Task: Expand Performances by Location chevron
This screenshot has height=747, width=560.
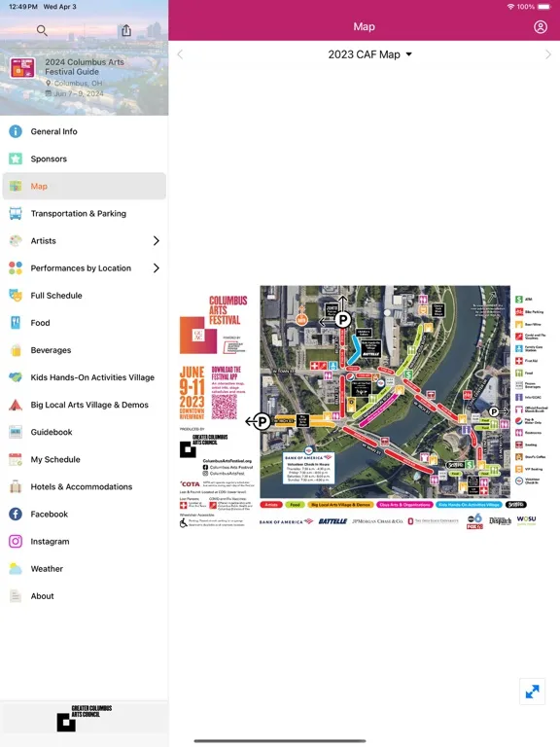Action: pos(157,267)
